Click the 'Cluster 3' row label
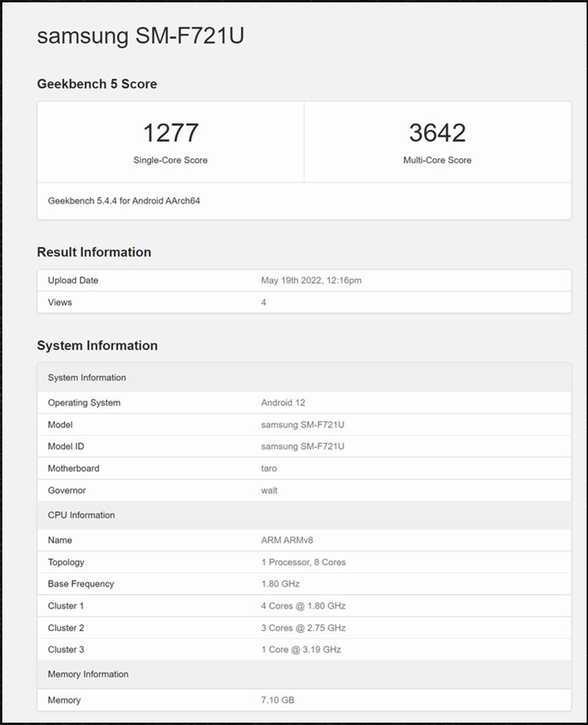 pyautogui.click(x=66, y=649)
